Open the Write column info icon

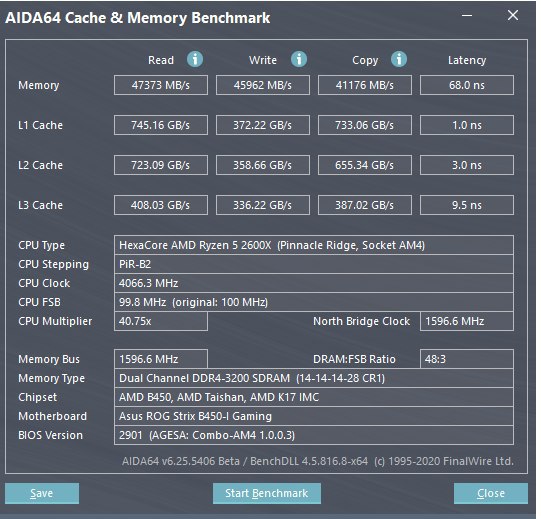[299, 59]
